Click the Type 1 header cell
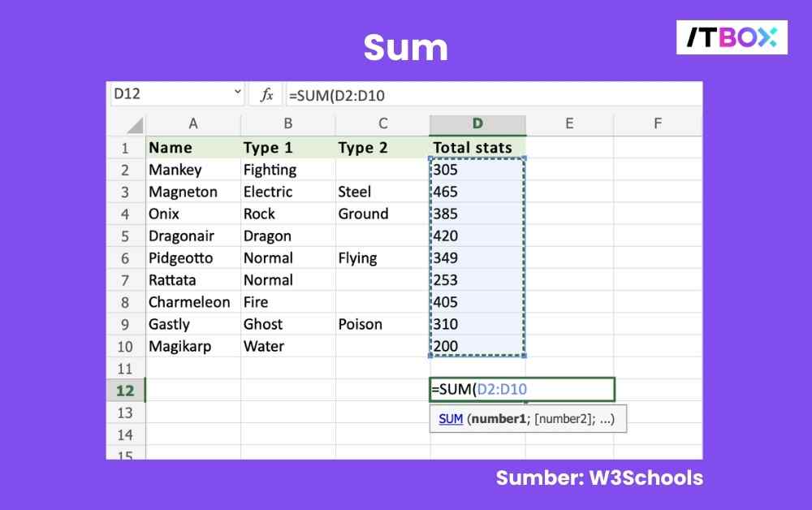812x510 pixels. pyautogui.click(x=287, y=148)
